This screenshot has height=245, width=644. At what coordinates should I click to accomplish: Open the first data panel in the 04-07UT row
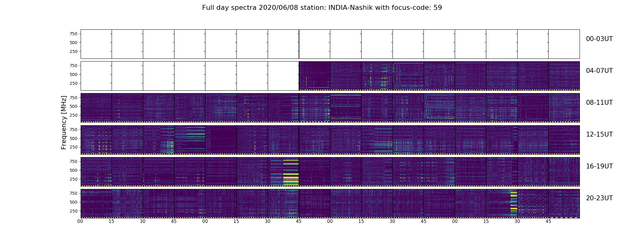[x=315, y=76]
